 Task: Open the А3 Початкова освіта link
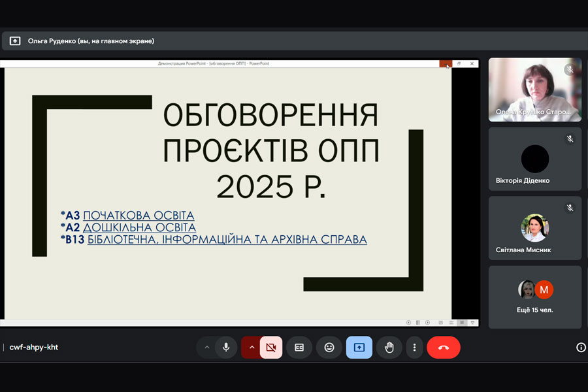[139, 216]
